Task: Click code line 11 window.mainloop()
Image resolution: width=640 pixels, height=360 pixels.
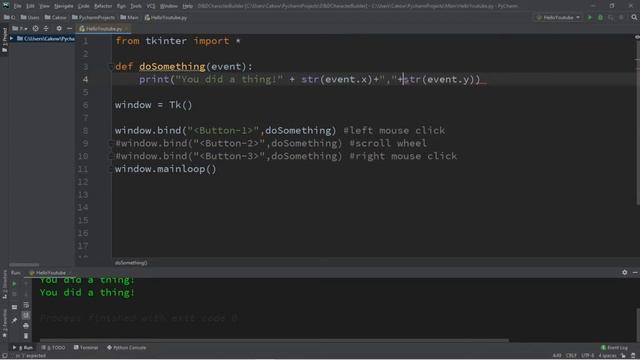Action: point(165,169)
